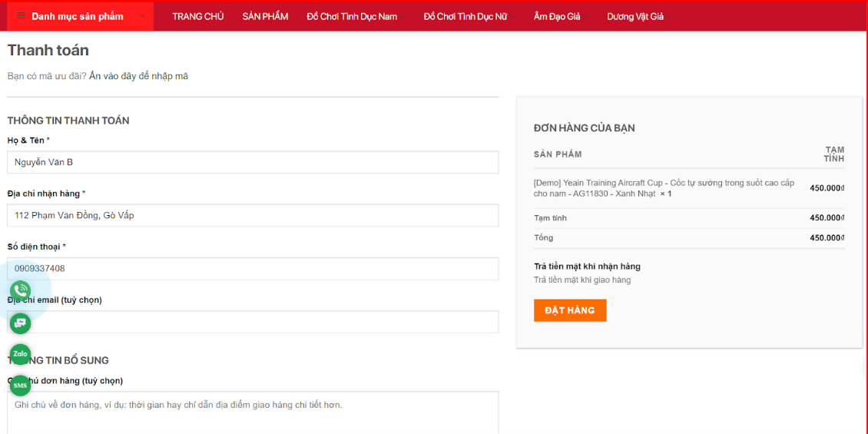Expand the Danh mục sản phẩm chevron
This screenshot has width=868, height=434.
click(x=142, y=16)
